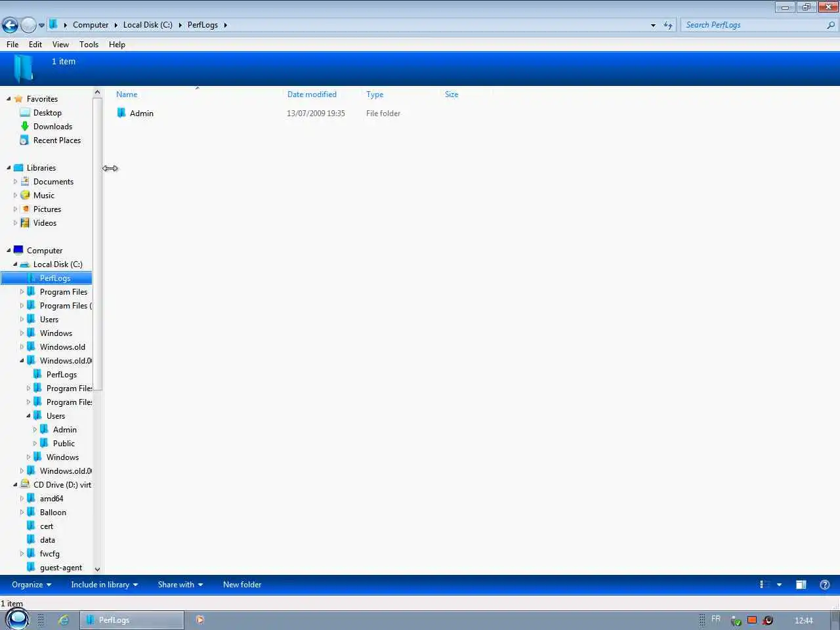The width and height of the screenshot is (840, 630).
Task: Create a New folder
Action: (242, 585)
